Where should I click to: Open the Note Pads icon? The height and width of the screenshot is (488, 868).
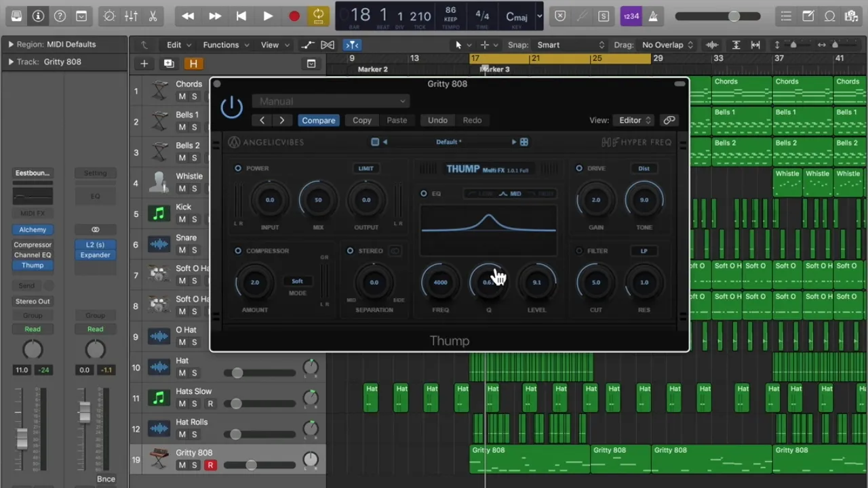(x=808, y=16)
